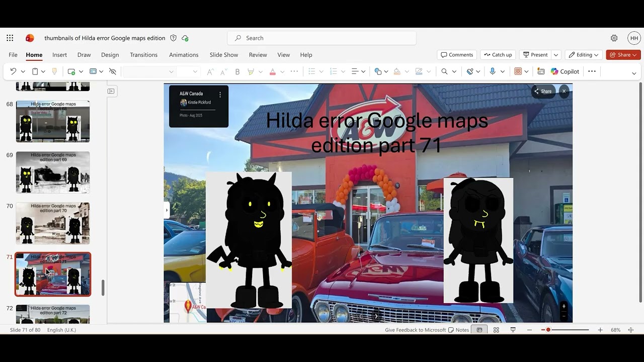Click the Shape Outline pen icon
644x362 pixels.
(x=419, y=71)
